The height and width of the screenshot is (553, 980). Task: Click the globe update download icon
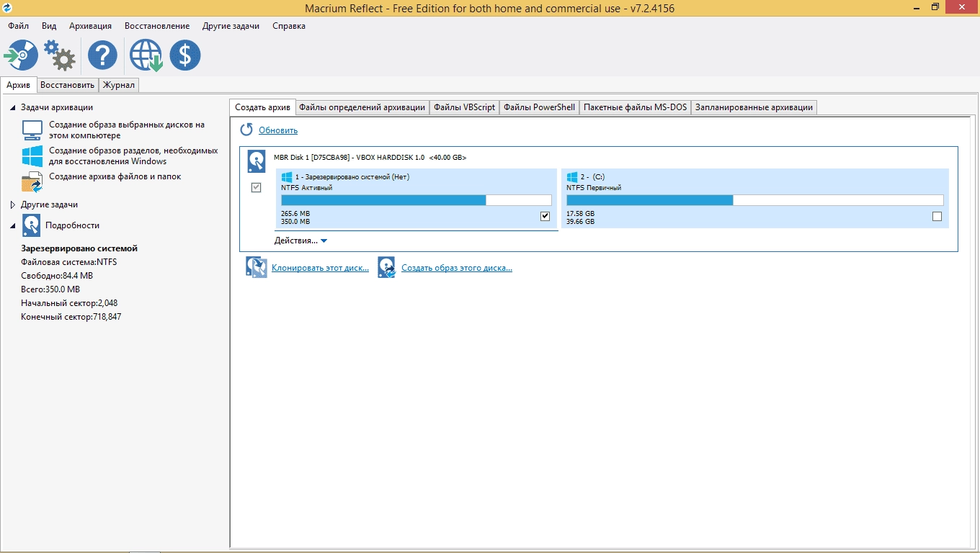(x=146, y=55)
